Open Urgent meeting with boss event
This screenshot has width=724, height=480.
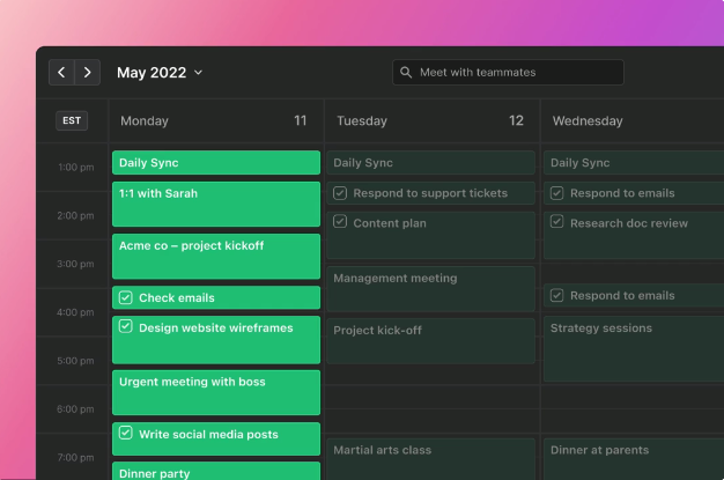pos(216,392)
